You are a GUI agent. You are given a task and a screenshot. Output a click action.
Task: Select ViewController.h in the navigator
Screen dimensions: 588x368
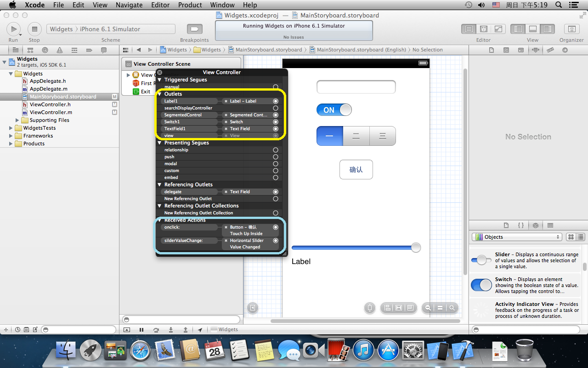coord(50,104)
